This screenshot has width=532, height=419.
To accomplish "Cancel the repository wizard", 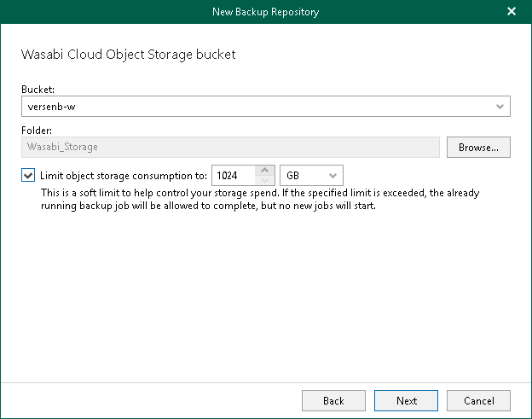I will (478, 401).
